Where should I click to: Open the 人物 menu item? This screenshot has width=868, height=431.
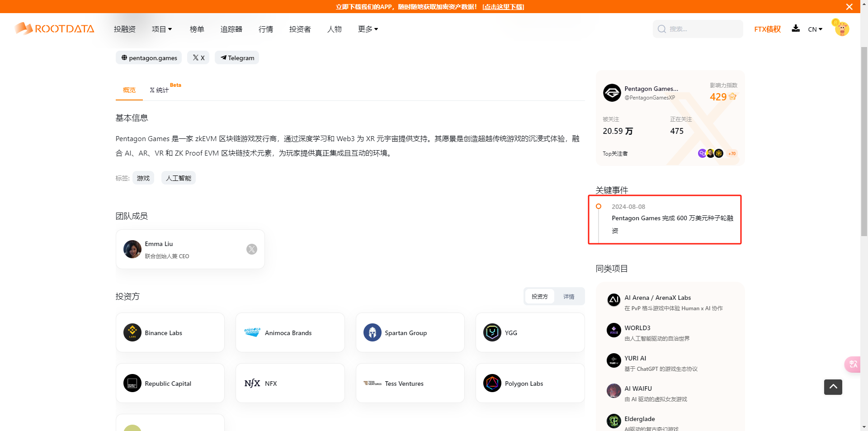(334, 29)
